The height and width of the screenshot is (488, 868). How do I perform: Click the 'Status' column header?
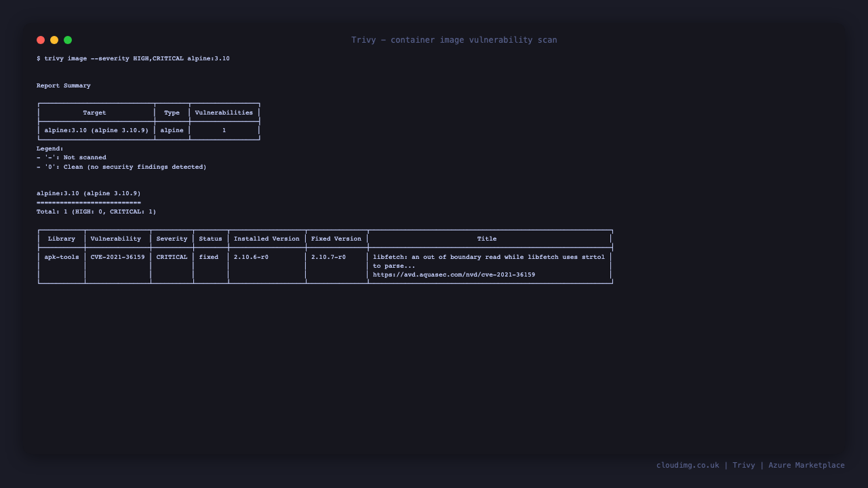coord(210,239)
